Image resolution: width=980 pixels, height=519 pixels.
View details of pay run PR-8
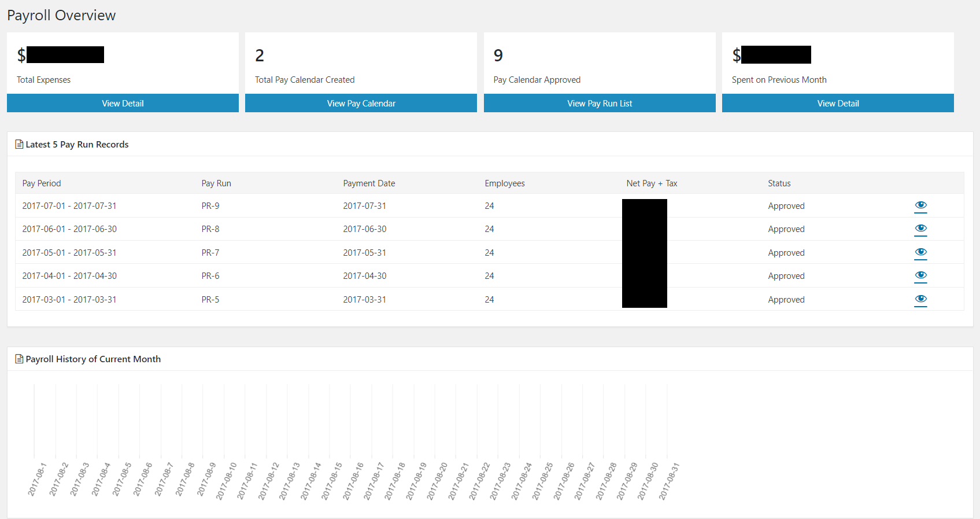(x=920, y=229)
